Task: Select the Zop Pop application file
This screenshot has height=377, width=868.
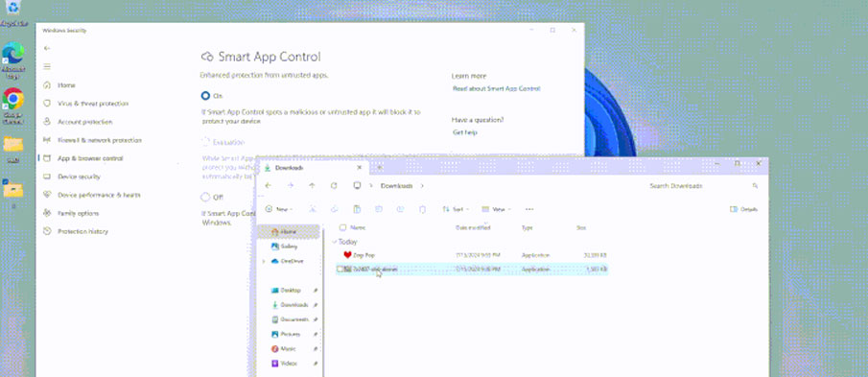Action: [472, 255]
